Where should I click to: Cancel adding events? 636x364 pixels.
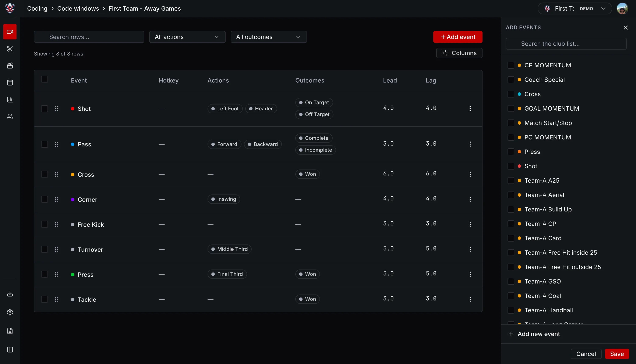click(586, 354)
